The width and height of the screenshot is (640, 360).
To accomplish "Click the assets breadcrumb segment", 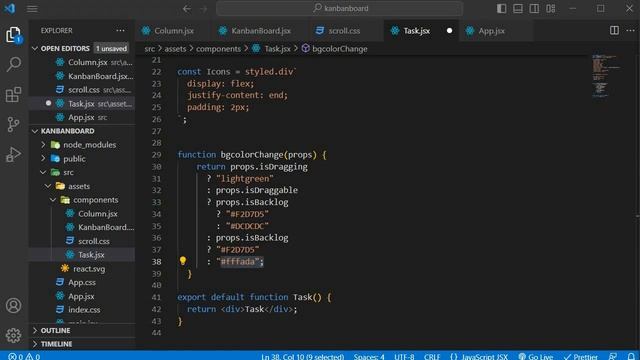I will pos(175,49).
